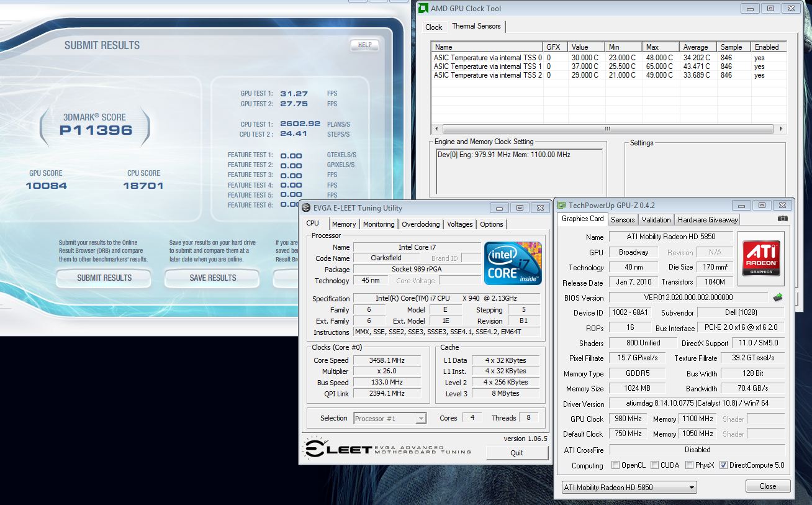The height and width of the screenshot is (505, 812).
Task: Click the Quit button in E-LEET
Action: (x=517, y=453)
